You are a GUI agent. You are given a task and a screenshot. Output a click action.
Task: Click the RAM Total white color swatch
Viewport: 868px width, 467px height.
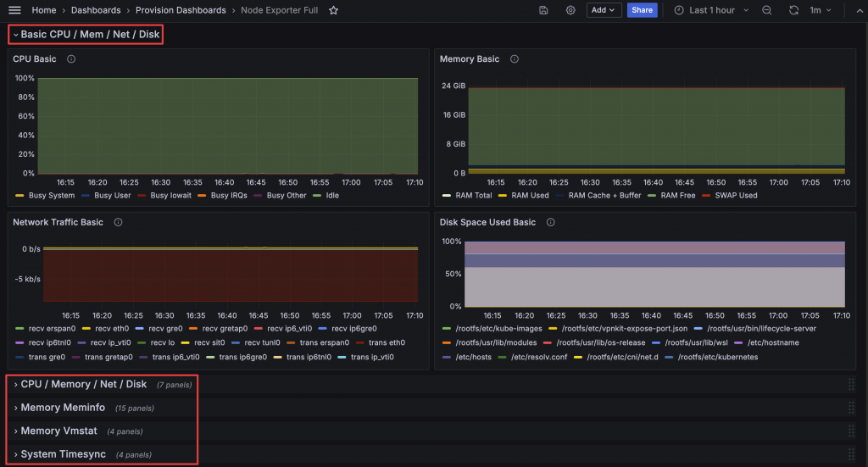[x=446, y=195]
